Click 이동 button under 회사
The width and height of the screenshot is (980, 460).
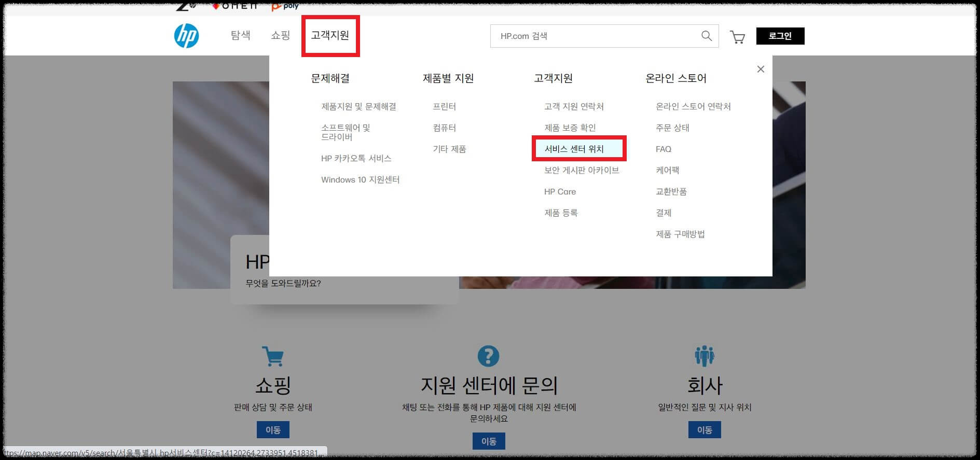click(x=705, y=430)
